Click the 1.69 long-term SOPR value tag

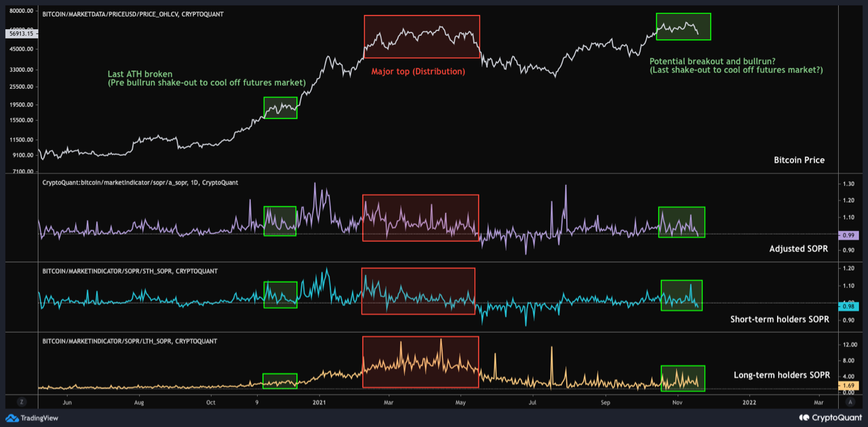click(x=848, y=386)
